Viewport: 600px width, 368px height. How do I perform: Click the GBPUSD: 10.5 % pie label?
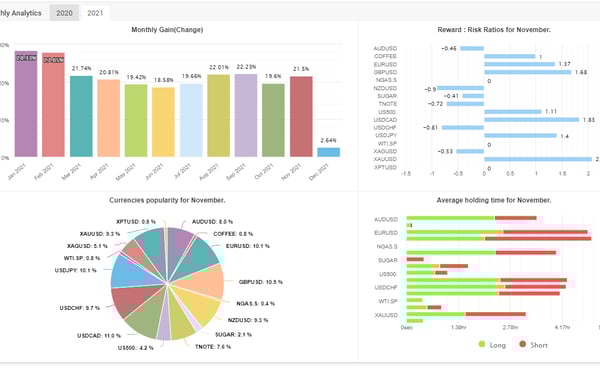(x=261, y=282)
